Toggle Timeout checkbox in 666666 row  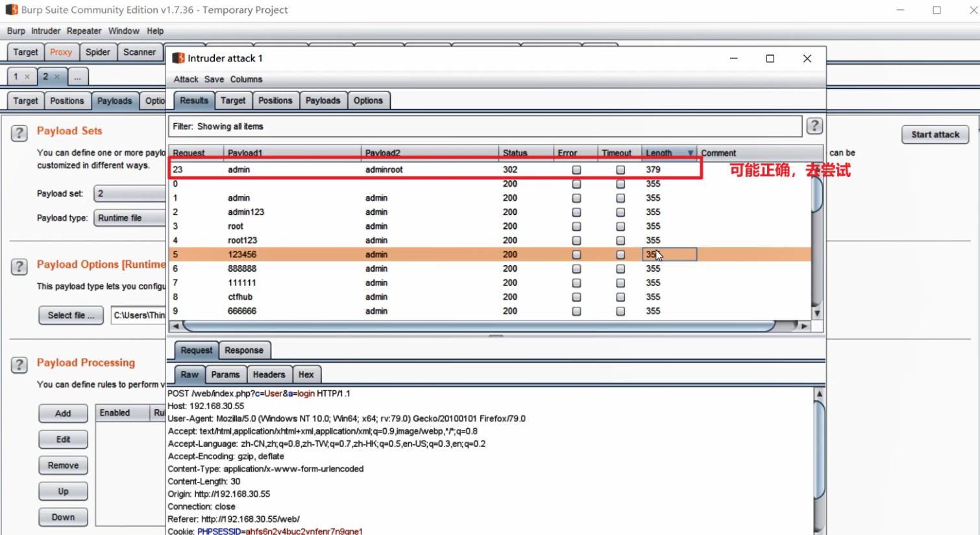620,311
